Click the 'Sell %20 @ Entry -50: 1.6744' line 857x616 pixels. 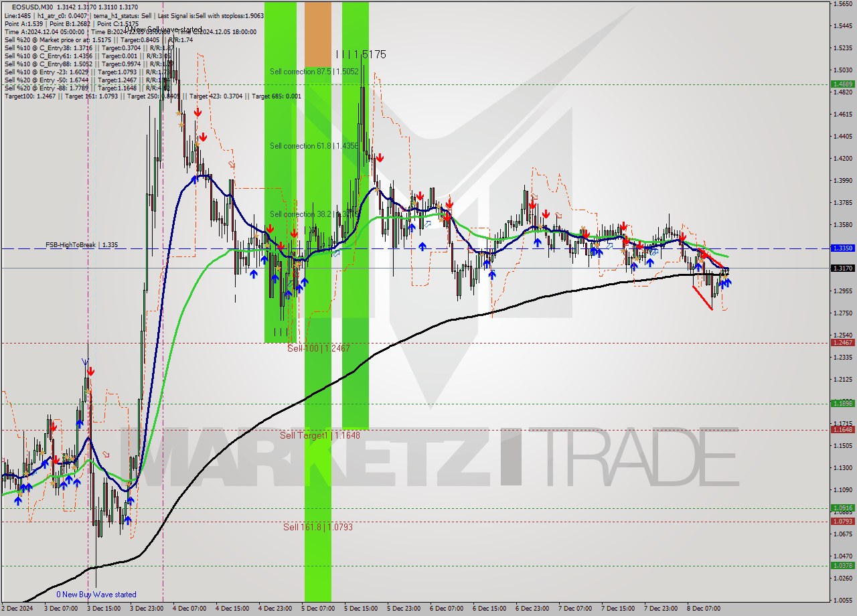click(x=88, y=80)
